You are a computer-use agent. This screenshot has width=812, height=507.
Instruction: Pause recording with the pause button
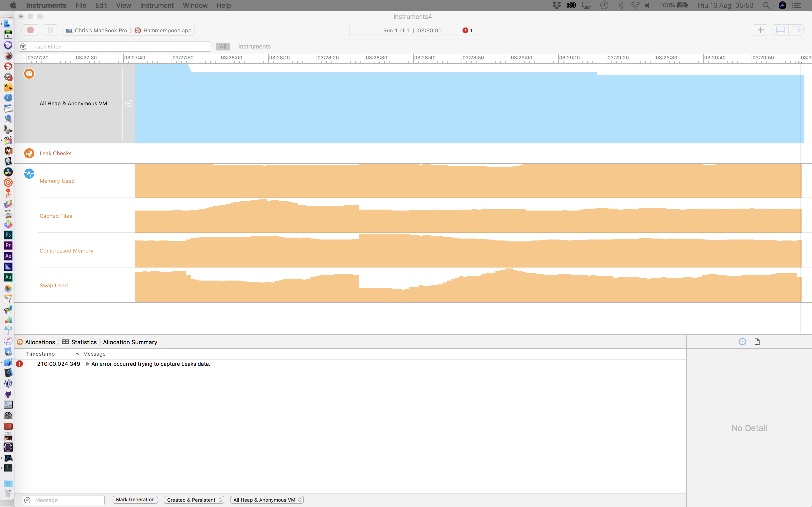[51, 30]
